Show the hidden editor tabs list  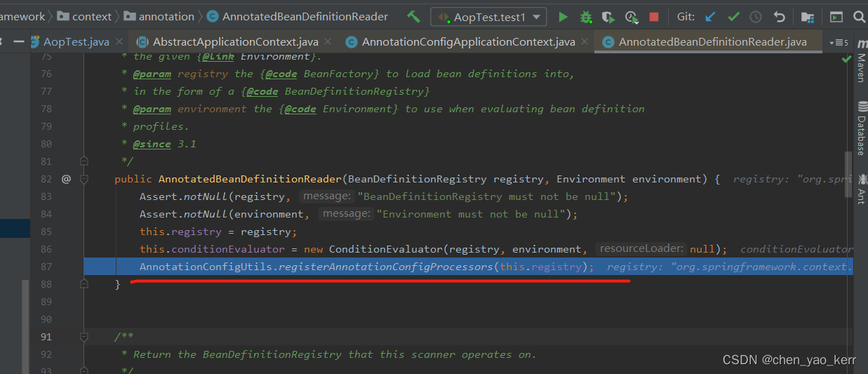pos(839,43)
